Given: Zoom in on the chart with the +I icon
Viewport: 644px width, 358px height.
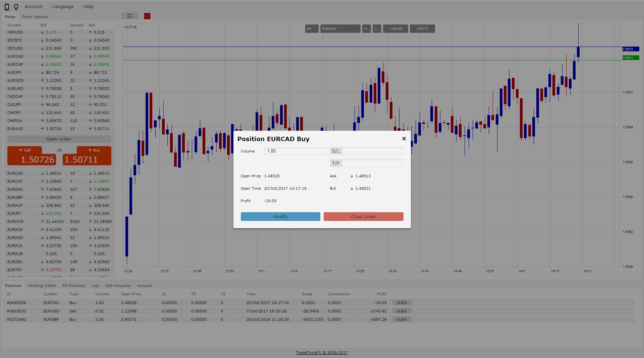Looking at the screenshot, I should pos(366,28).
